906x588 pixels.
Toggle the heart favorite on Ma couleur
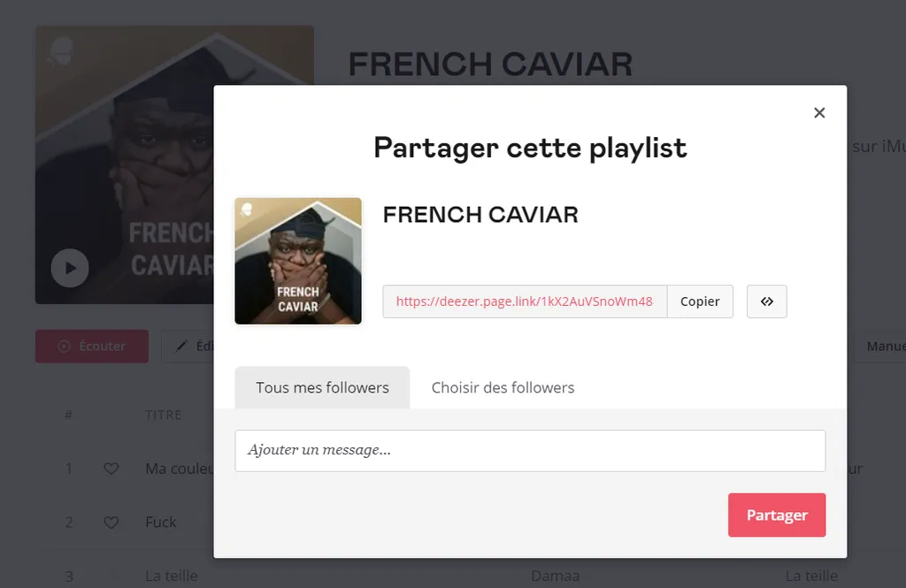tap(111, 469)
